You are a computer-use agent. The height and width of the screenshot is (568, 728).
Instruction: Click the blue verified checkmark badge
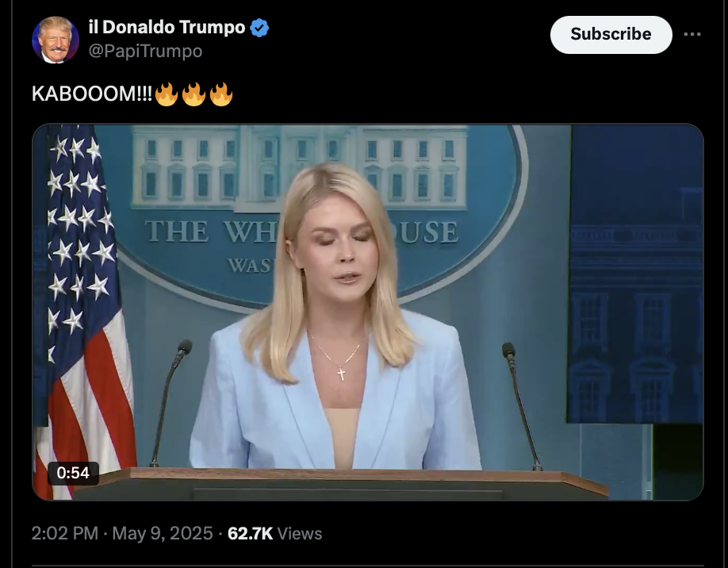pyautogui.click(x=259, y=28)
